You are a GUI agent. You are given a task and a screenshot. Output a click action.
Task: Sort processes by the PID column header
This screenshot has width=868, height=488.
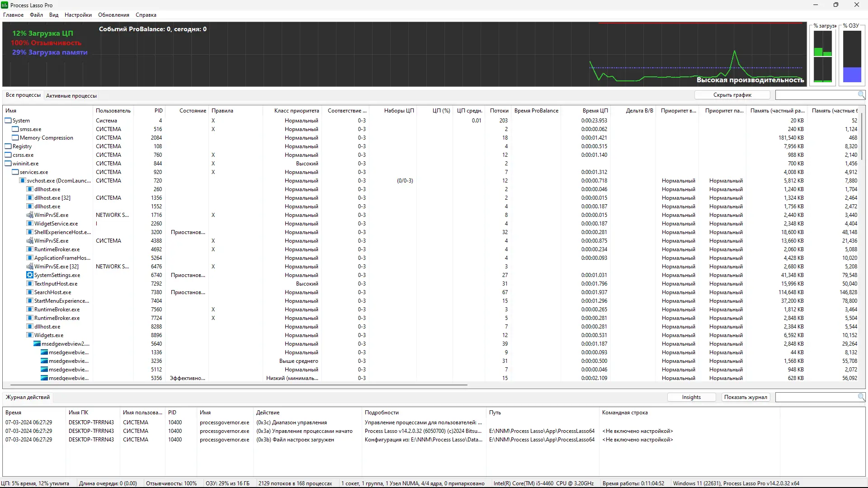coord(158,111)
